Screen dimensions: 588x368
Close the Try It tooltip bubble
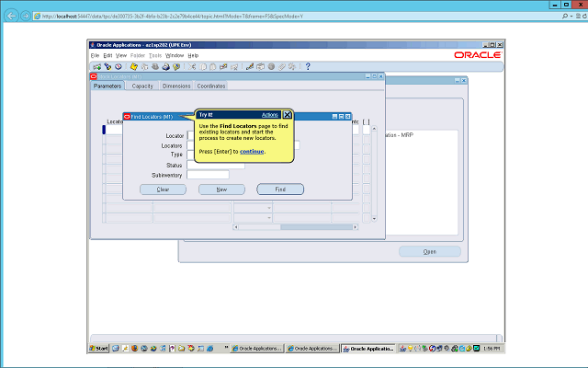click(287, 114)
